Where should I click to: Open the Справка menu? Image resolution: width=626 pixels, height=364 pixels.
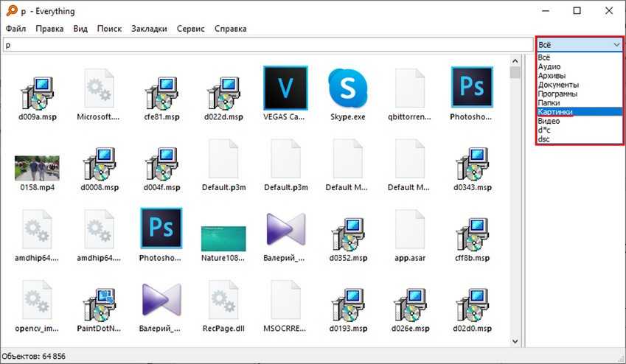coord(230,29)
